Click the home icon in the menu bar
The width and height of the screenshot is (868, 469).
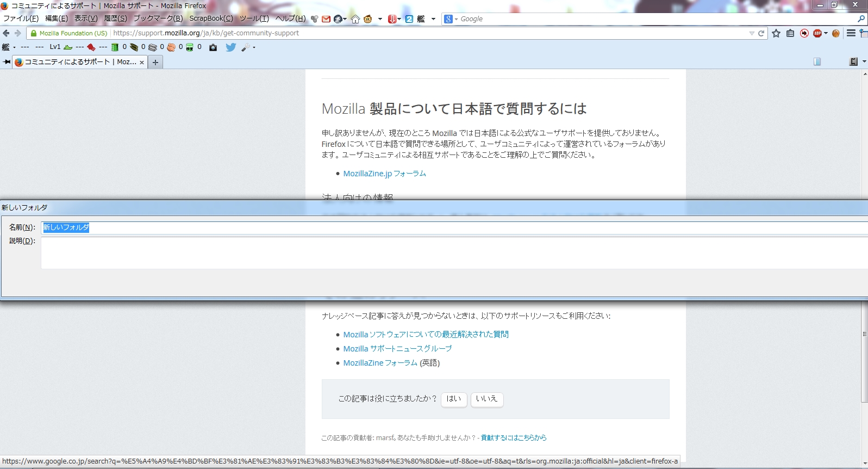tap(355, 19)
